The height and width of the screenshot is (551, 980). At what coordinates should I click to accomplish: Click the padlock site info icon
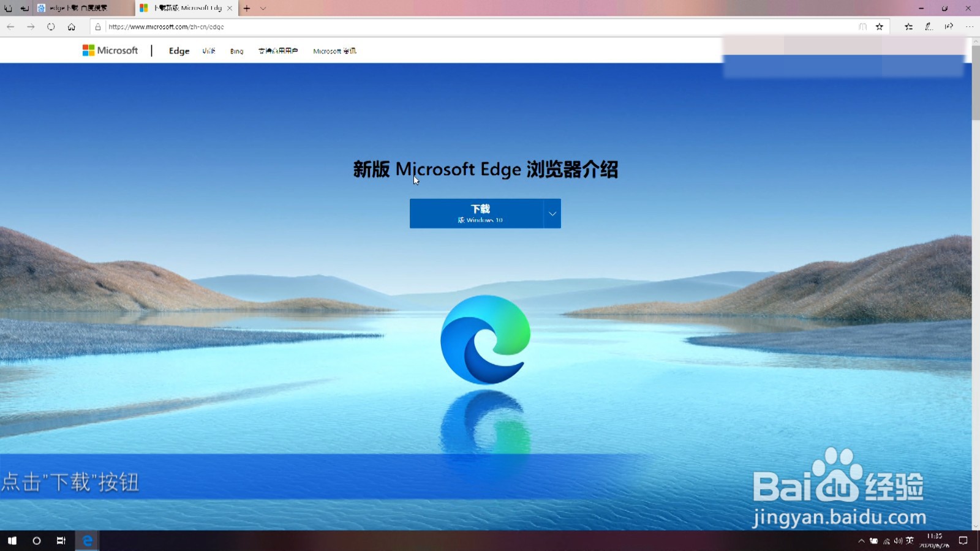pos(98,27)
